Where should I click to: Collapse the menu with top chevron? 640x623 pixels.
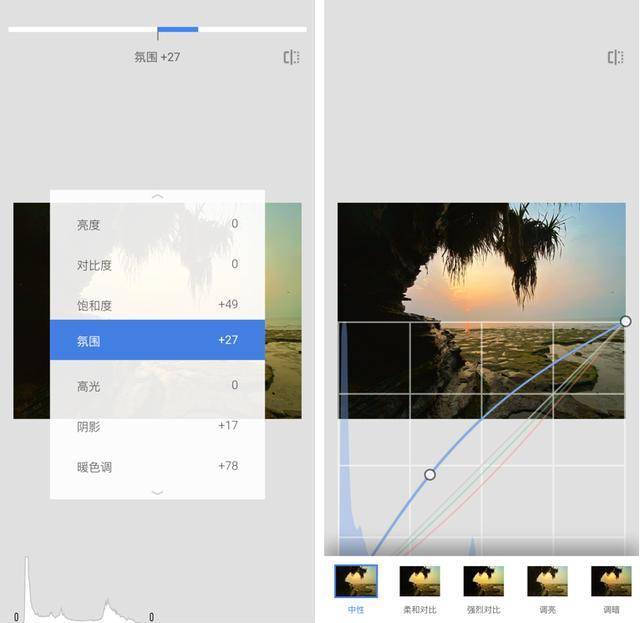(x=158, y=197)
